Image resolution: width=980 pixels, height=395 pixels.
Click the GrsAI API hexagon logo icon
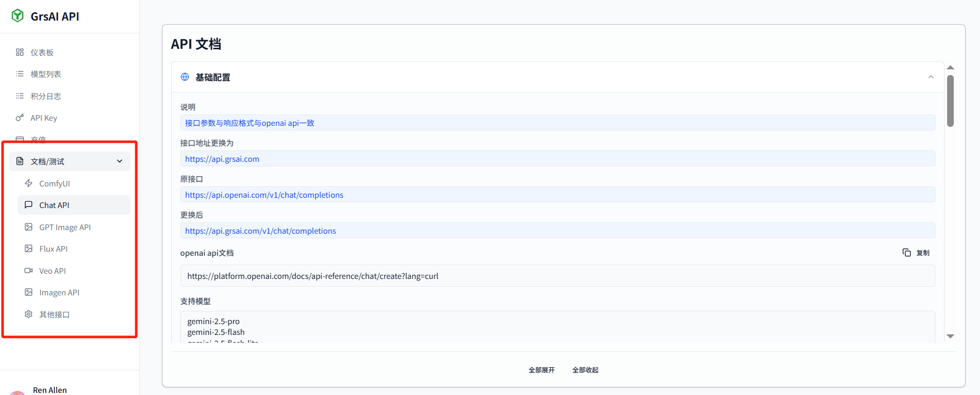pyautogui.click(x=17, y=16)
